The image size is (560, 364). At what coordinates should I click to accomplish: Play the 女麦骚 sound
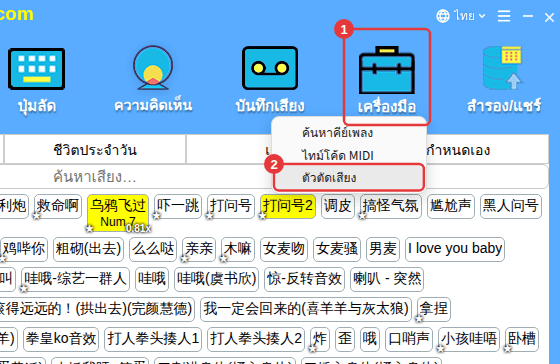337,249
